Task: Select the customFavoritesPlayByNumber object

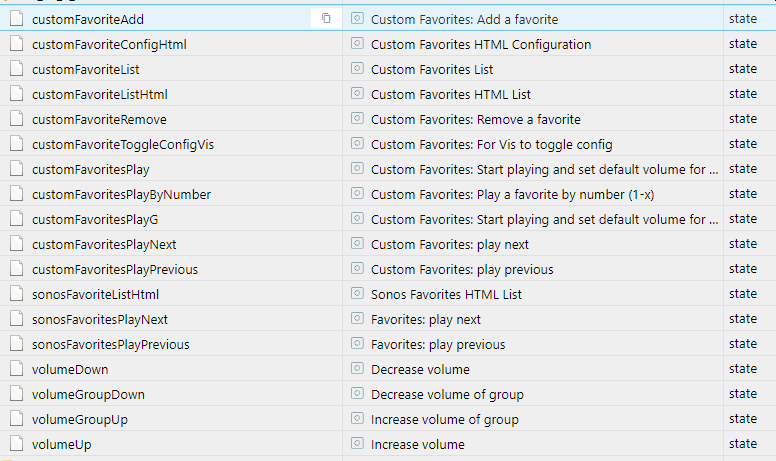Action: (121, 194)
